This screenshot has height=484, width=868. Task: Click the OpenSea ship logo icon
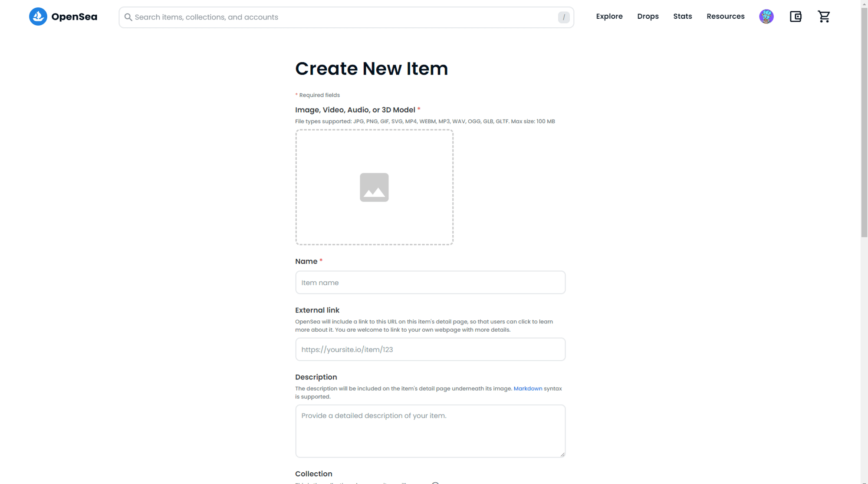coord(38,16)
